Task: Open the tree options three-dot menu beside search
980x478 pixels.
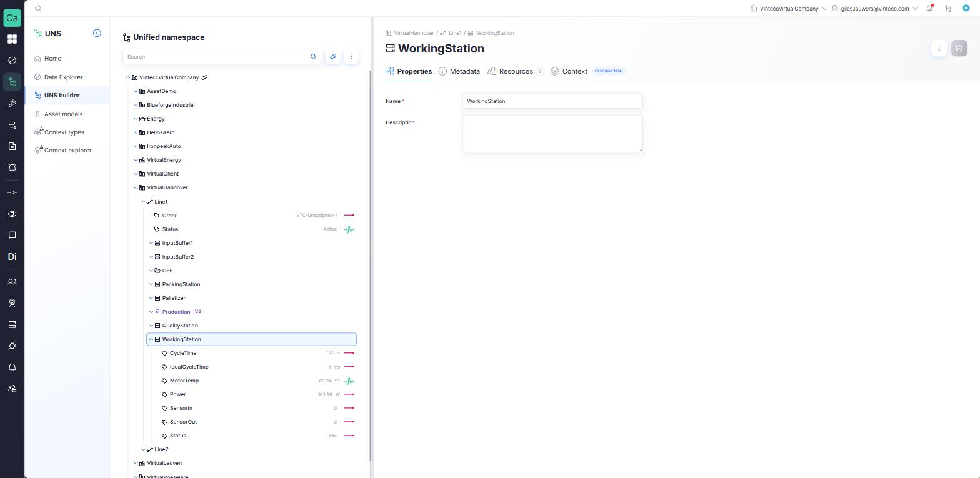Action: point(351,57)
